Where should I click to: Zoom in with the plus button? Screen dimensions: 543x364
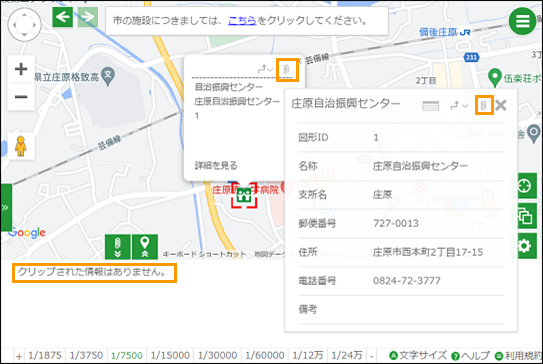point(21,69)
